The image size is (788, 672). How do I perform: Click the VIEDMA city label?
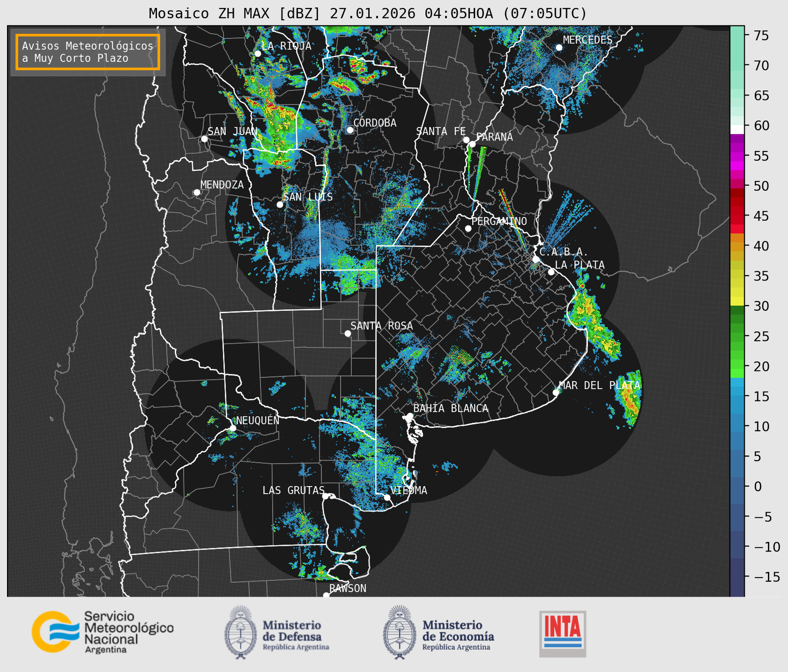pos(409,490)
